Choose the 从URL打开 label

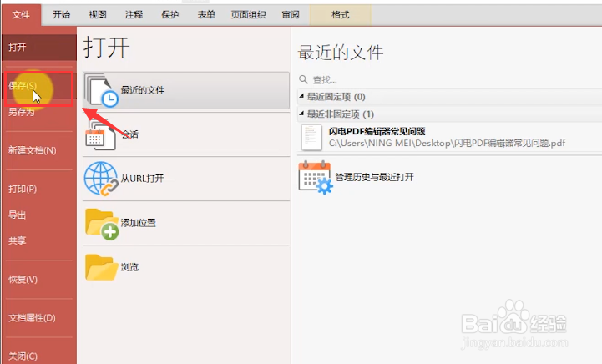(x=143, y=179)
